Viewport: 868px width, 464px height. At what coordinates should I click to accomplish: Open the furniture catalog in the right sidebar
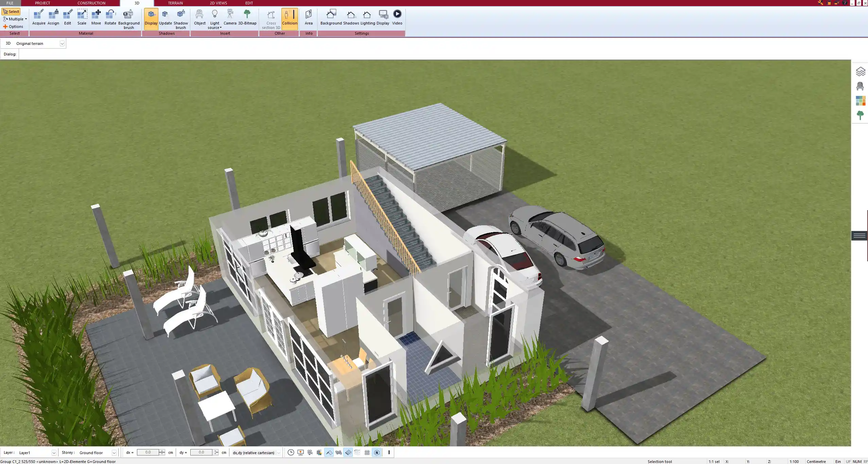click(861, 86)
